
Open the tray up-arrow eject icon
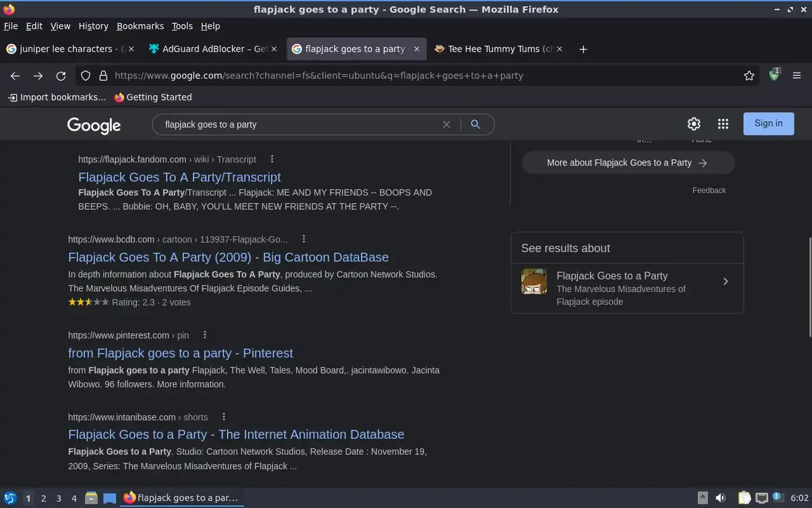point(702,498)
